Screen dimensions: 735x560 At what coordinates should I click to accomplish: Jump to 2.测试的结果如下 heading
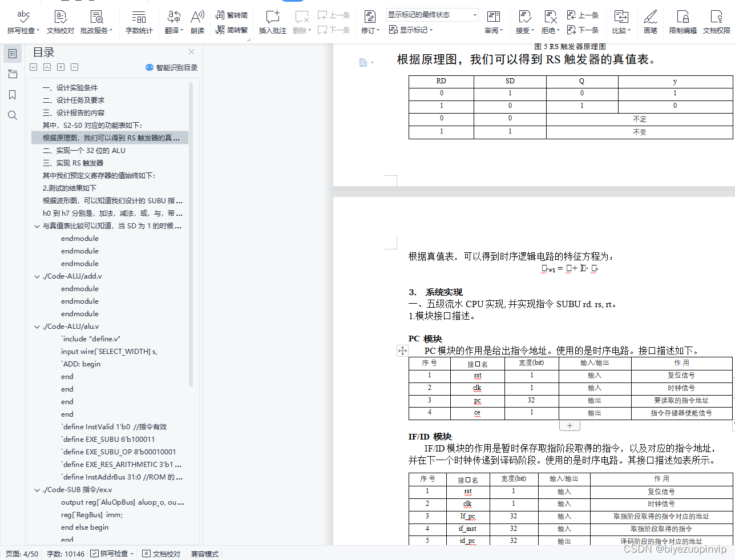(70, 188)
